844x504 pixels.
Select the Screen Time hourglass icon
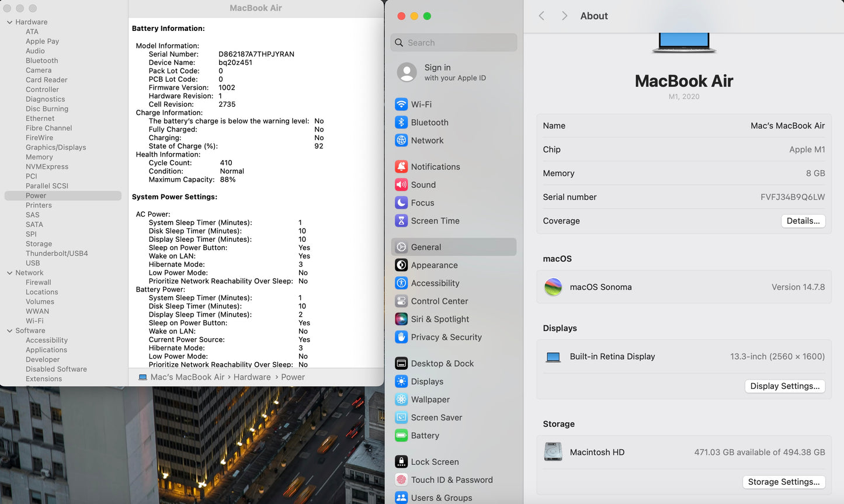(401, 221)
